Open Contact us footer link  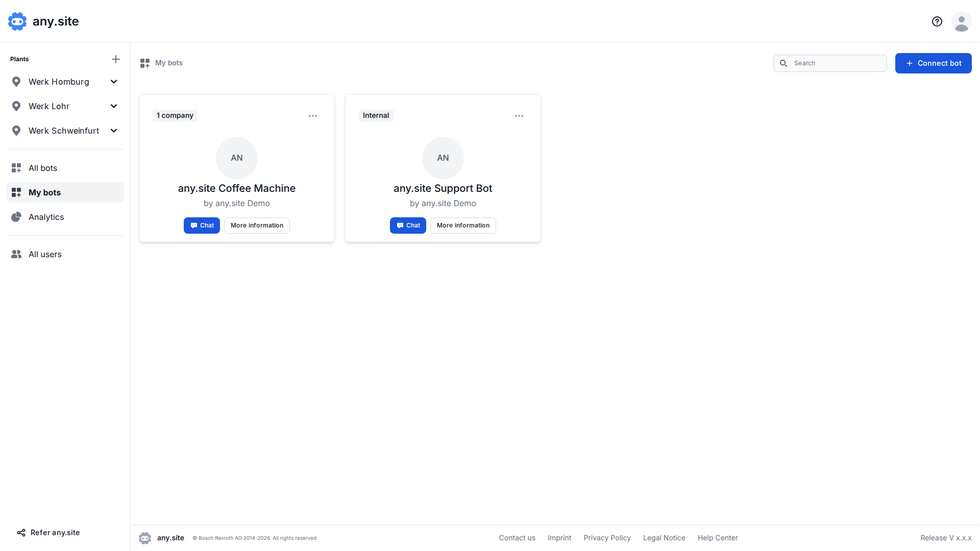517,538
